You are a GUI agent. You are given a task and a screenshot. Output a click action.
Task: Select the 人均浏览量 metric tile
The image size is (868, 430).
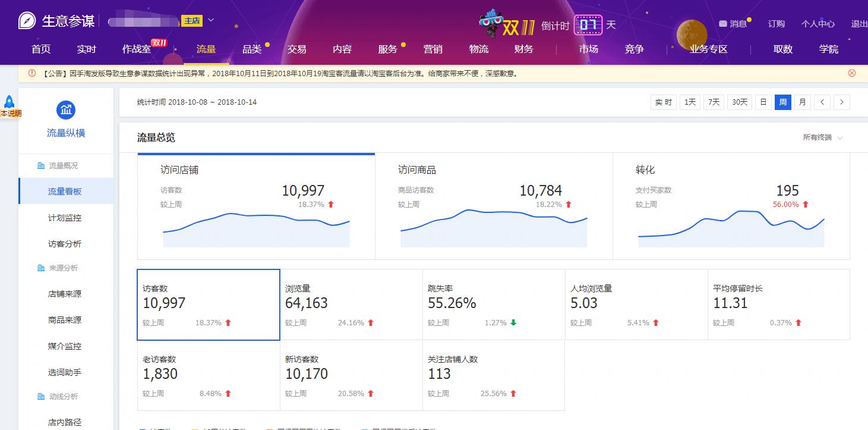click(x=636, y=305)
